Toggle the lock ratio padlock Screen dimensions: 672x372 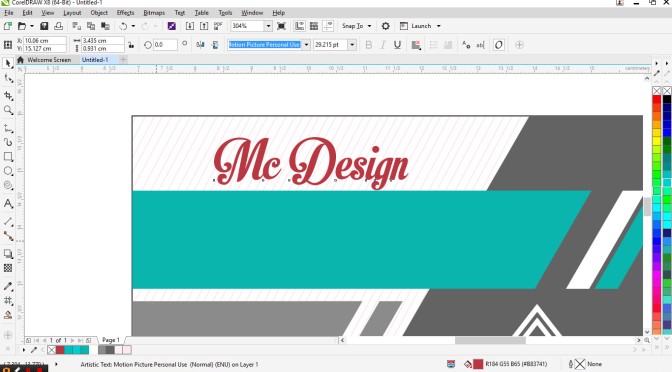pos(131,45)
